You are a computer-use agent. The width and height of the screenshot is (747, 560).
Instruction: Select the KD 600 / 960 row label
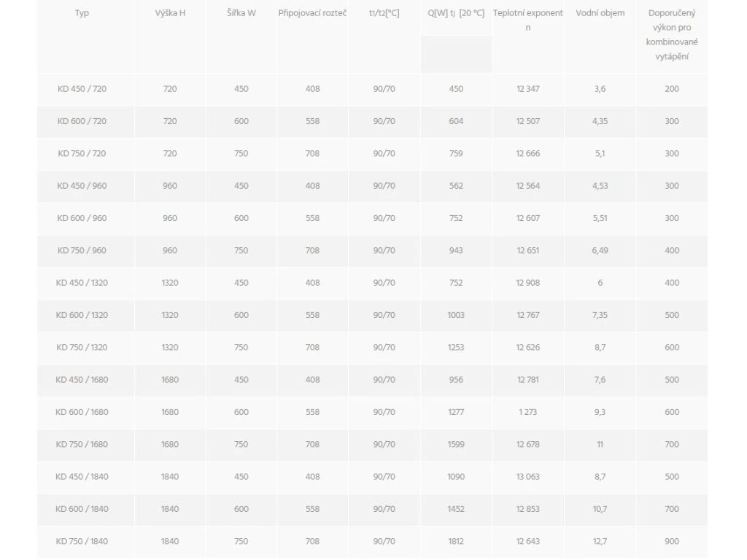click(x=82, y=218)
